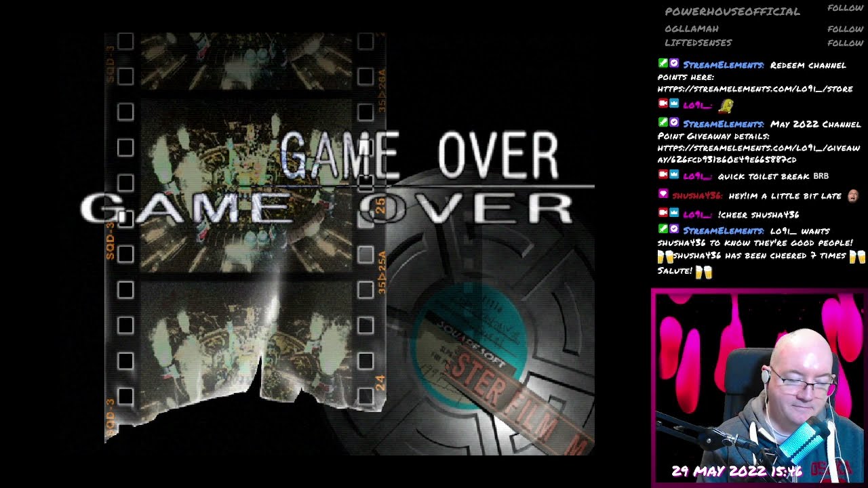The height and width of the screenshot is (488, 868).
Task: Click the broadcaster badge on the !cheer message
Action: [663, 213]
